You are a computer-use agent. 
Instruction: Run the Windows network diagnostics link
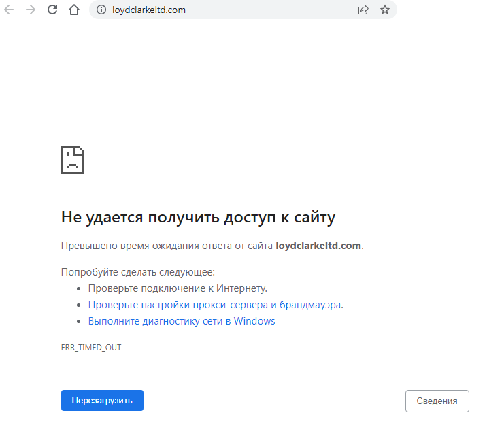[181, 321]
